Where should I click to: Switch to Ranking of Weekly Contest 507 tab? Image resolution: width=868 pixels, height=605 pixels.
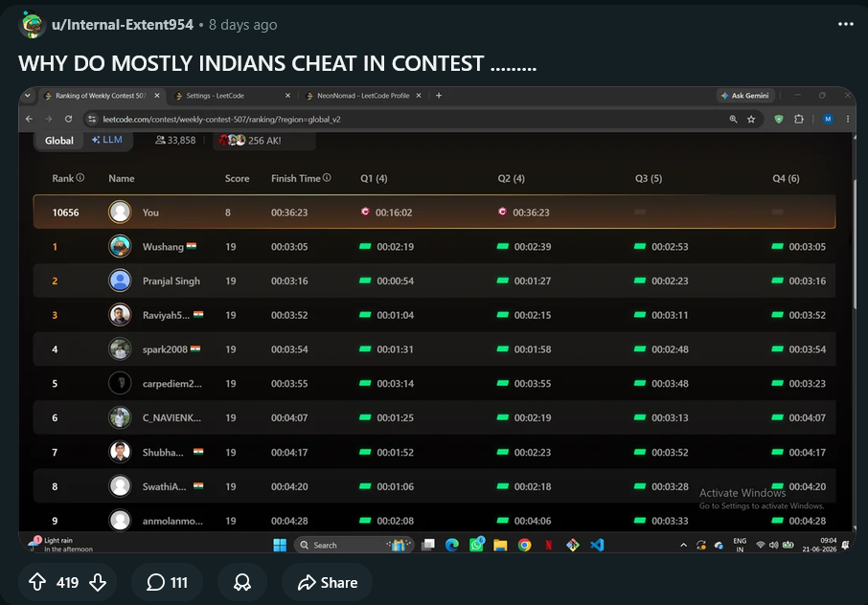[x=101, y=96]
